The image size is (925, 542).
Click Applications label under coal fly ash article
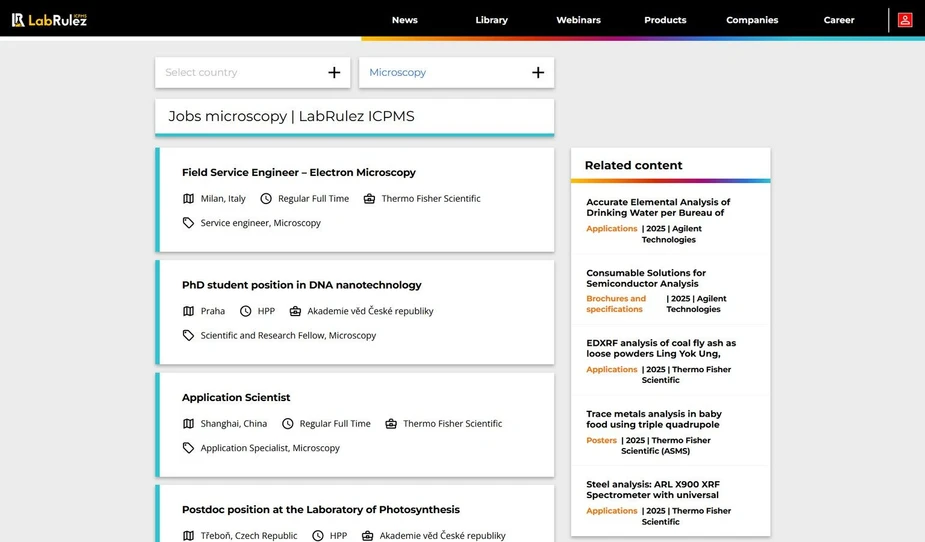pyautogui.click(x=612, y=370)
